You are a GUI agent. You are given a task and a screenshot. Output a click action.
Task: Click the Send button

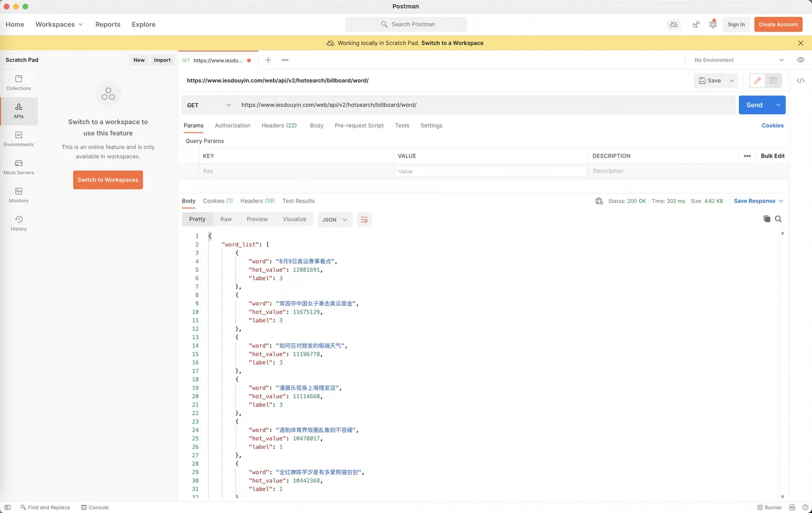click(x=755, y=105)
